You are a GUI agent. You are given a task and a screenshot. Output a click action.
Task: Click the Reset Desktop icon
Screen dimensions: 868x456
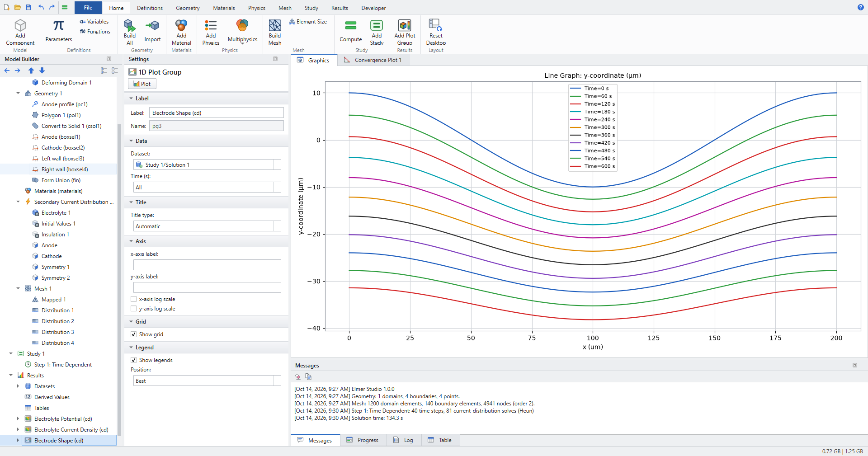436,25
